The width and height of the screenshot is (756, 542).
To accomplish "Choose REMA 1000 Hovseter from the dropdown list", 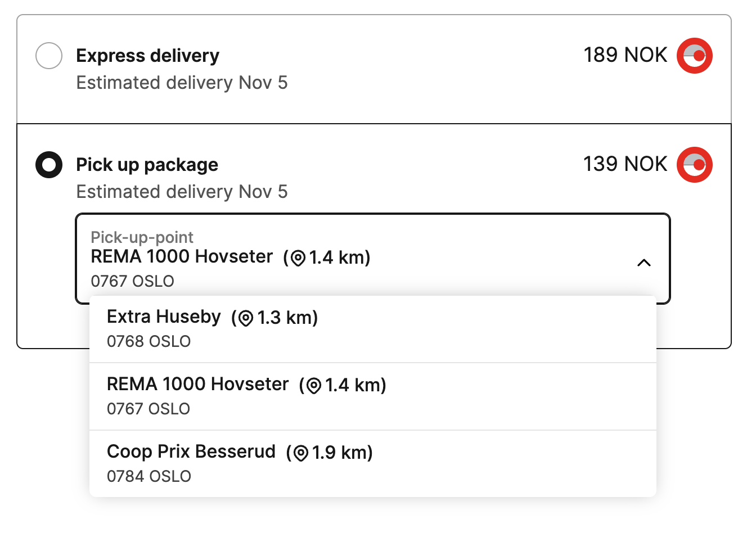I will click(372, 396).
